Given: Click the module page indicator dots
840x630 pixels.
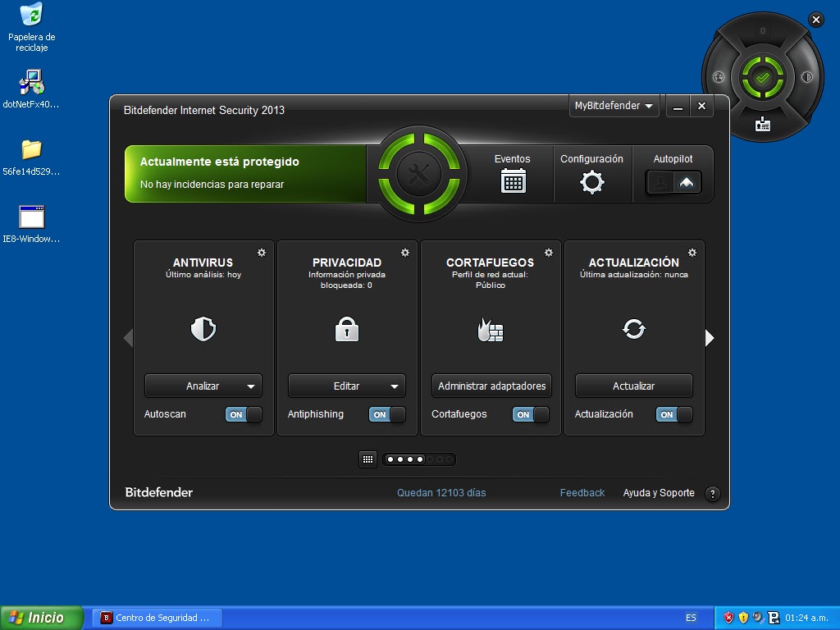Looking at the screenshot, I should pos(419,459).
